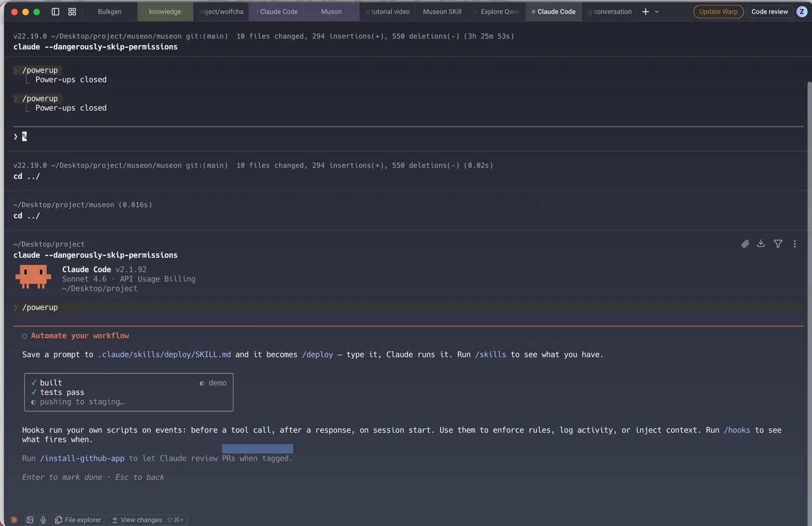Add a new tab with the plus icon

(x=646, y=12)
